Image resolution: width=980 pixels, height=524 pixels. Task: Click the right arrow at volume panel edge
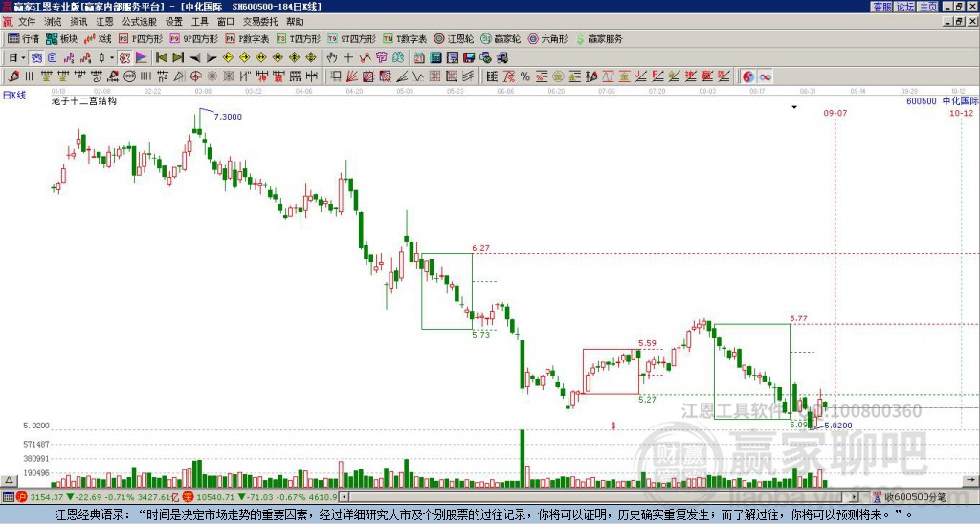tap(972, 481)
